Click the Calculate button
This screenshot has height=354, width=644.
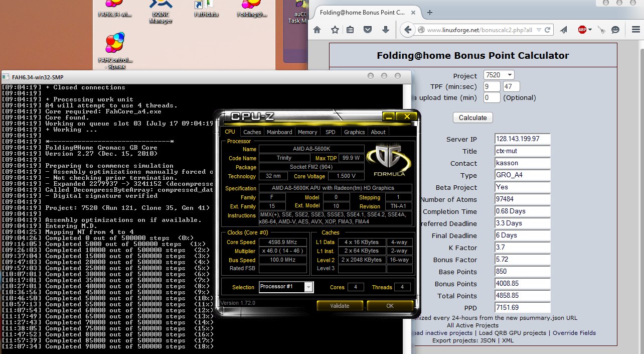[473, 117]
